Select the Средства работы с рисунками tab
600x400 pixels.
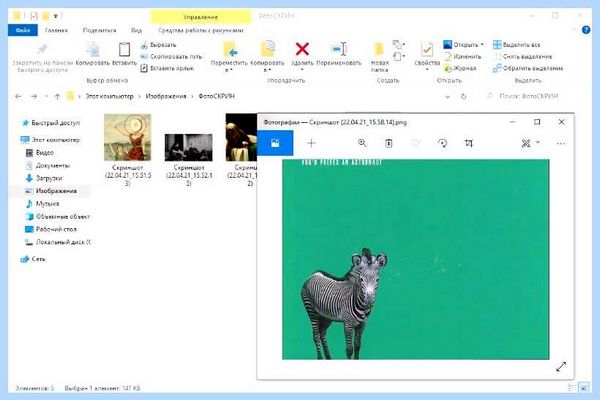point(201,30)
